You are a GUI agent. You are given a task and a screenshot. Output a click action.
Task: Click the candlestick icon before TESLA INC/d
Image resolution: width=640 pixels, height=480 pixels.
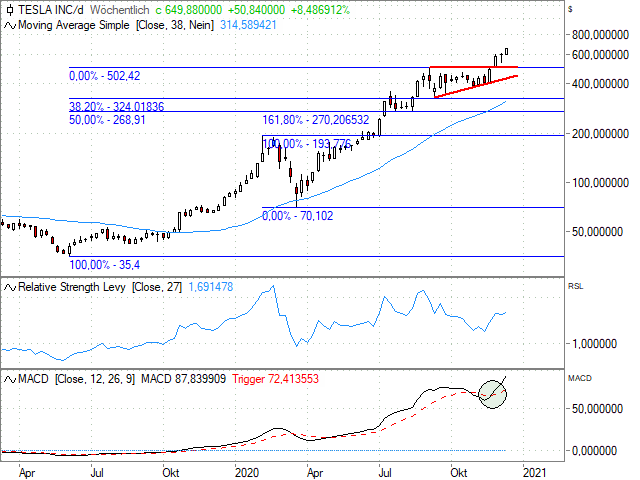[10, 10]
